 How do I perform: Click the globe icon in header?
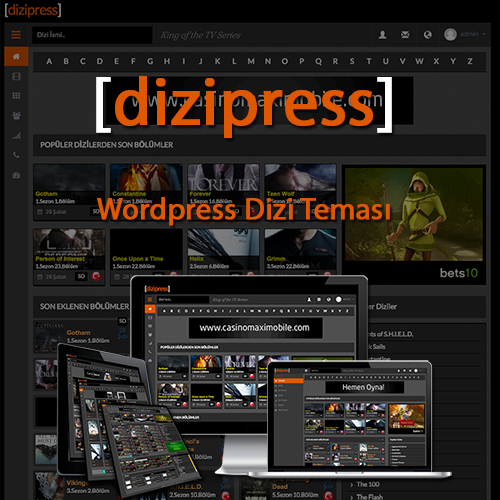(428, 35)
